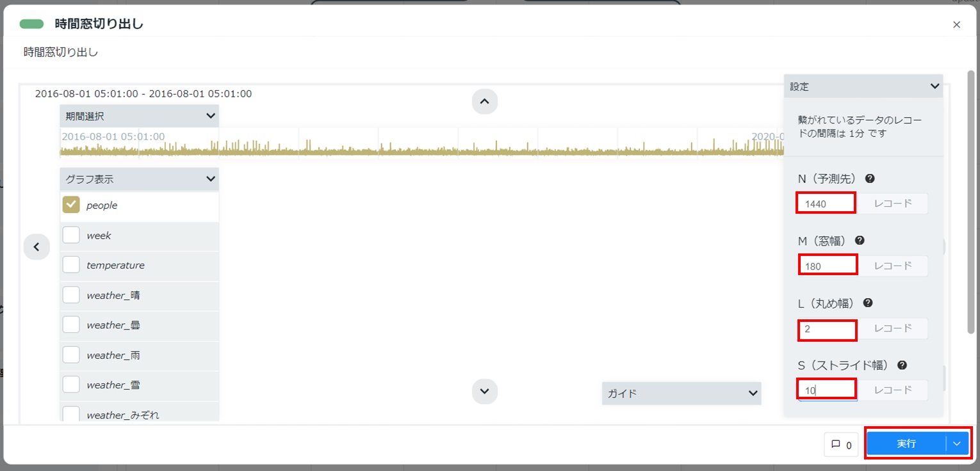Enable the weather_晴 series checkbox
Viewport: 980px width, 471px height.
(x=71, y=295)
